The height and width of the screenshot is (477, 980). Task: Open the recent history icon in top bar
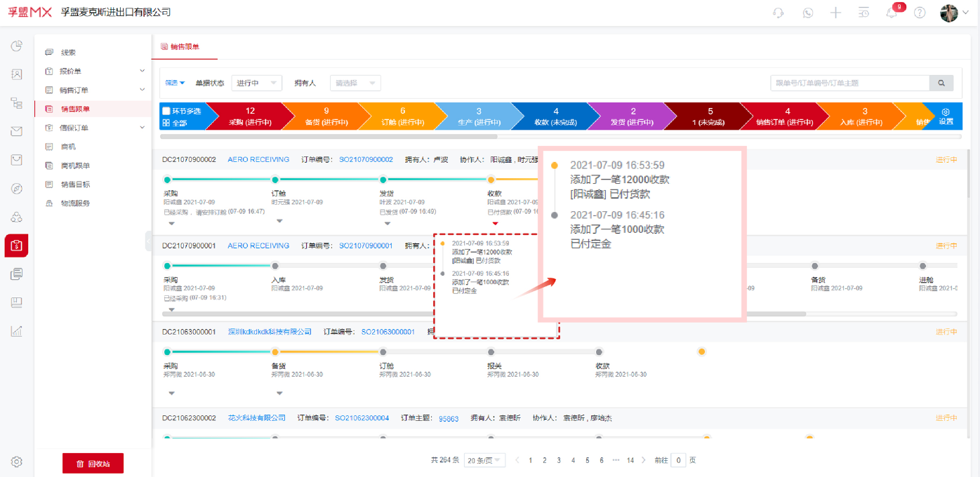click(863, 12)
